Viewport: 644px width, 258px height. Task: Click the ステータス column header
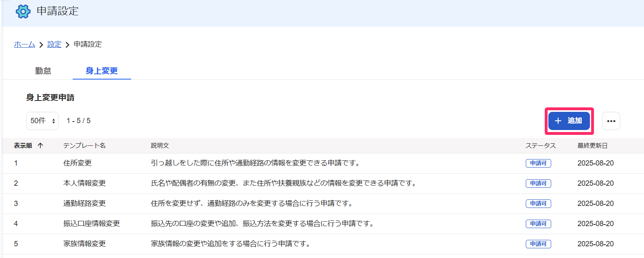(541, 145)
